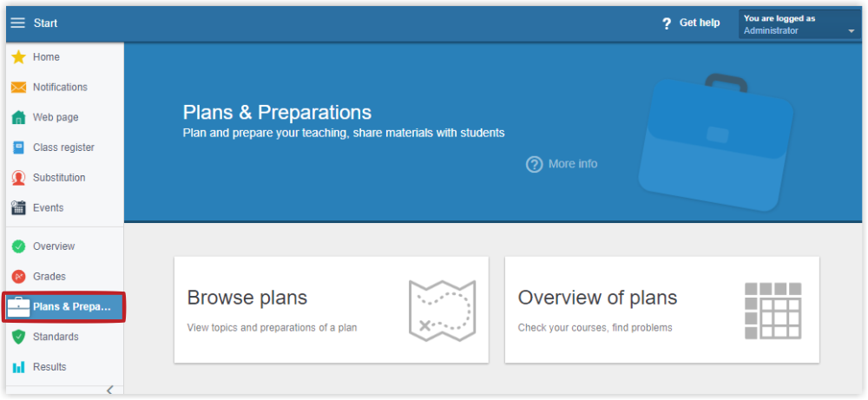Collapse the sidebar with the left chevron
The height and width of the screenshot is (400, 868).
(x=109, y=390)
